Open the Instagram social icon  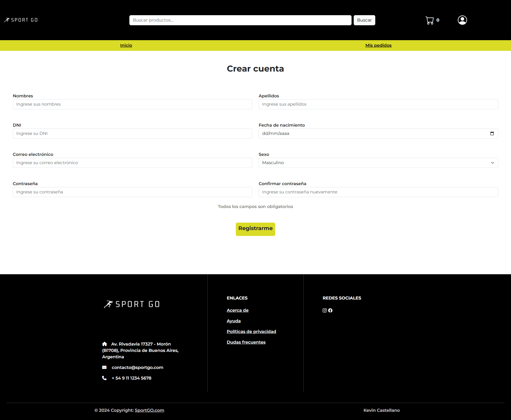pyautogui.click(x=324, y=310)
